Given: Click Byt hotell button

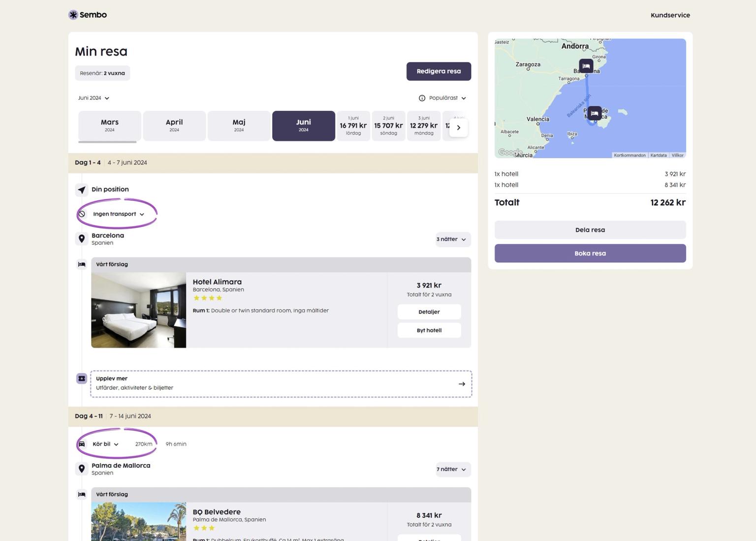Looking at the screenshot, I should 429,330.
